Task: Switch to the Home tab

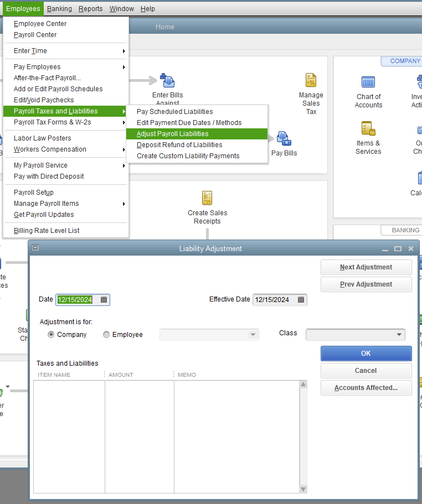Action: (x=164, y=27)
